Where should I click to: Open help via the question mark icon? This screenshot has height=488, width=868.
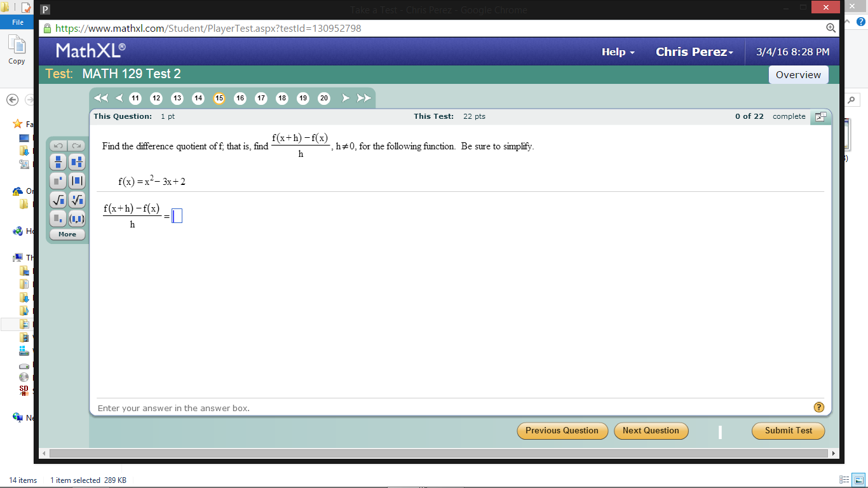click(x=819, y=407)
